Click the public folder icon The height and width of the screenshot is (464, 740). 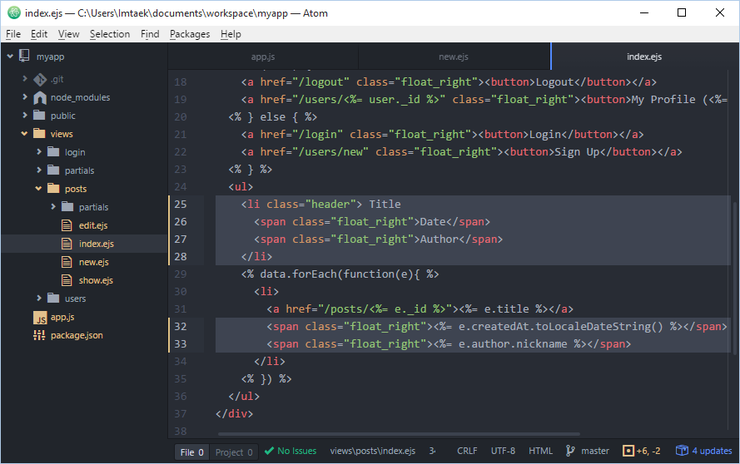tap(40, 116)
